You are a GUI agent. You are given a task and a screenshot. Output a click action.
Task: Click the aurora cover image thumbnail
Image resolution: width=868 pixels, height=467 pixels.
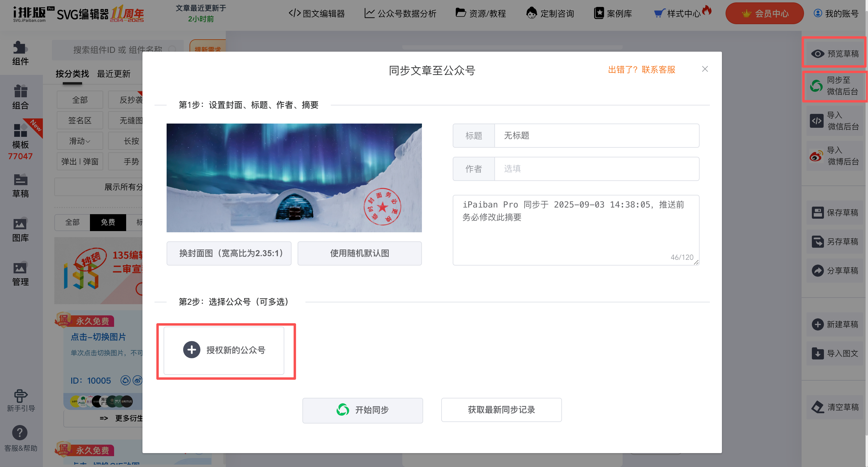point(294,178)
